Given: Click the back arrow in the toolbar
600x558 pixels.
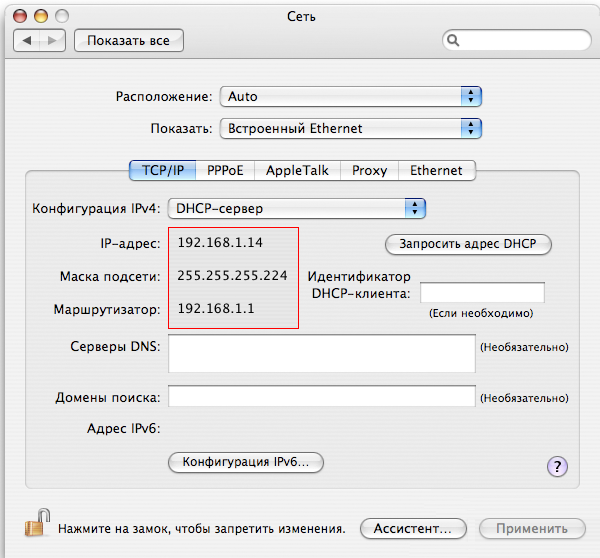Looking at the screenshot, I should point(28,41).
